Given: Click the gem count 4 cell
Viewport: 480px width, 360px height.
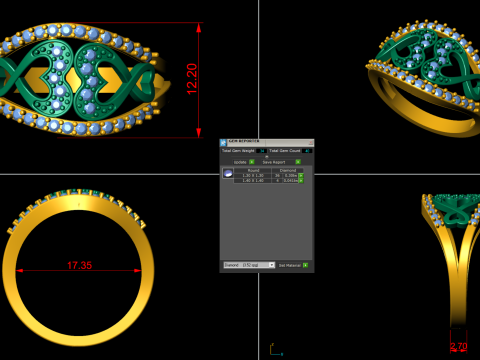Looking at the screenshot, I should pyautogui.click(x=277, y=181).
